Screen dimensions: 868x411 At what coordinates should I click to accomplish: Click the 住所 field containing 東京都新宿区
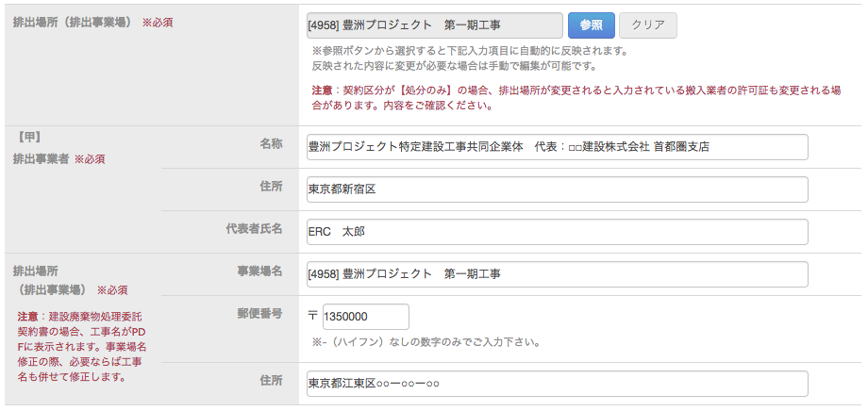pos(557,189)
